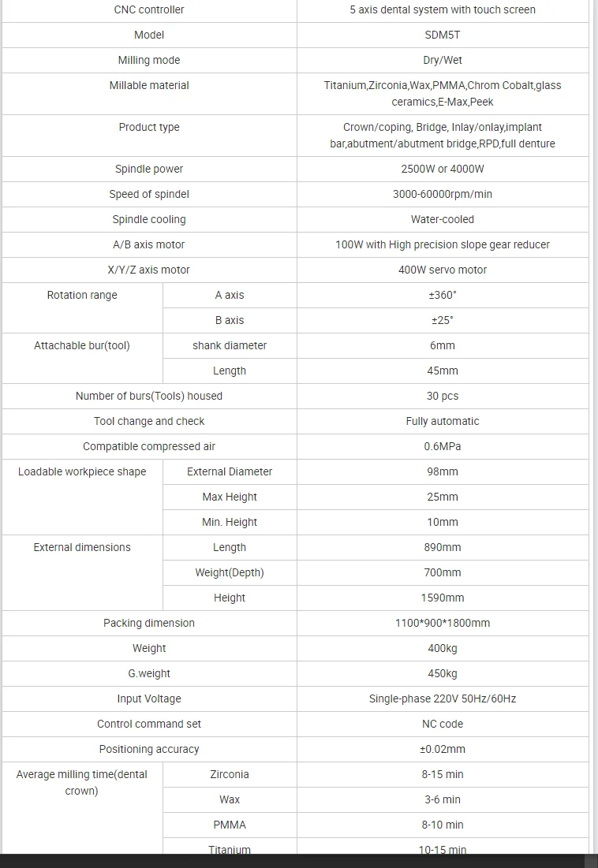Click the Fully automatic tool change value

[443, 421]
